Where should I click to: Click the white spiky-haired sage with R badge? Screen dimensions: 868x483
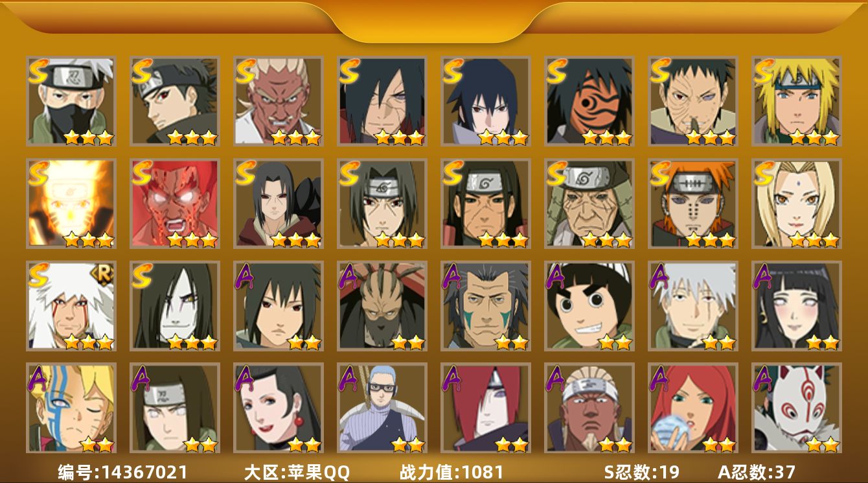coord(71,305)
